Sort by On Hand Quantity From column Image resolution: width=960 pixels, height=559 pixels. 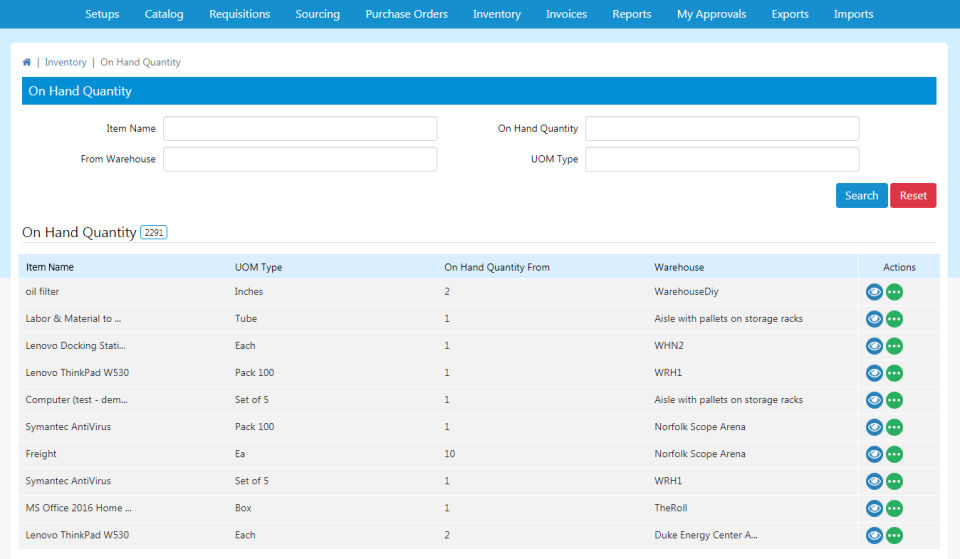coord(497,267)
